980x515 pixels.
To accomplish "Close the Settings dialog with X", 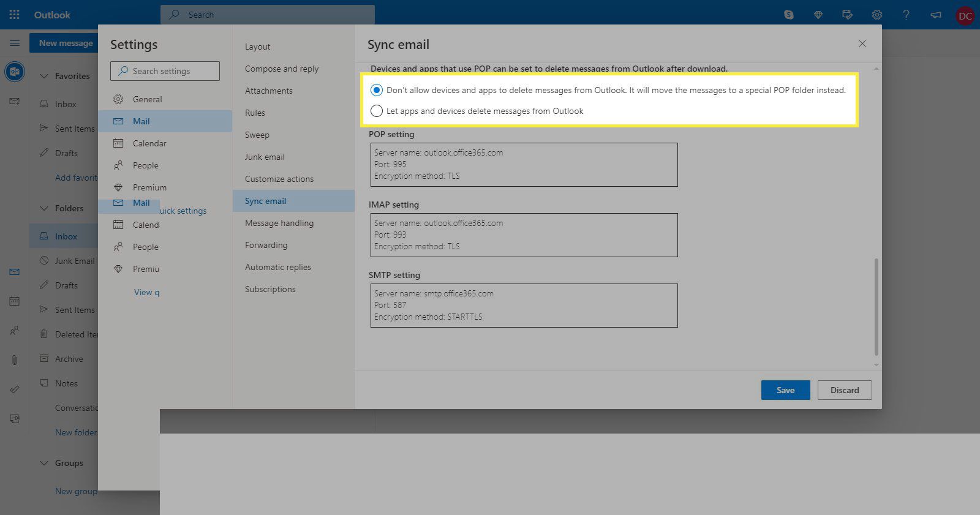I will [x=862, y=43].
